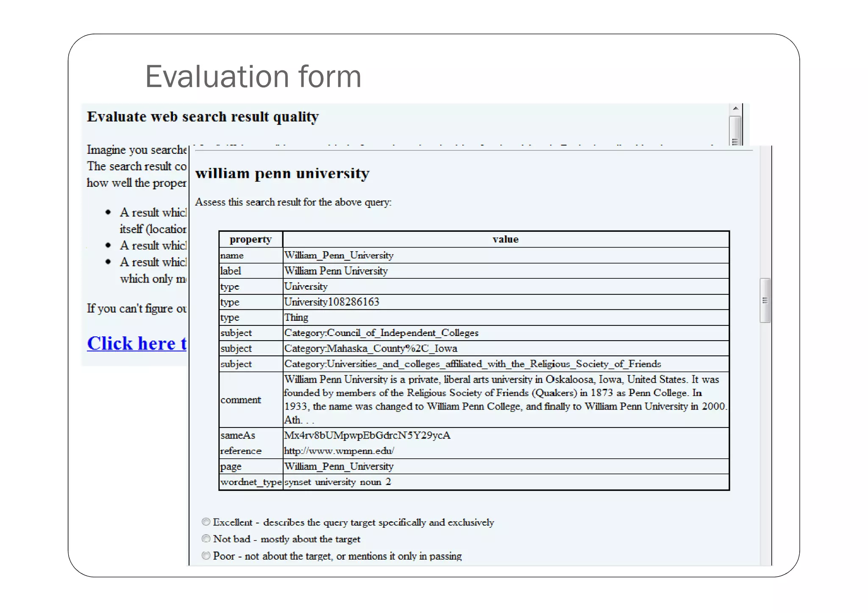The image size is (868, 613).
Task: Select the Not bad rating option
Action: (206, 538)
